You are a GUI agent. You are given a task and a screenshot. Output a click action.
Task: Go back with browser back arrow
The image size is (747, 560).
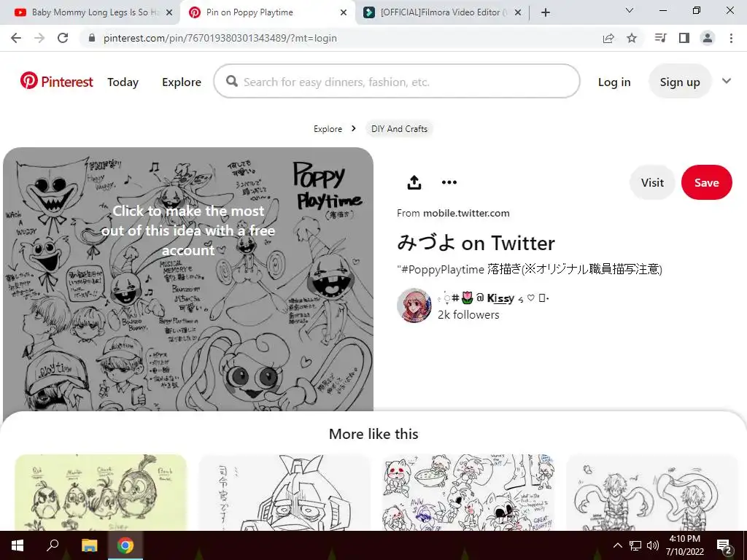point(16,38)
